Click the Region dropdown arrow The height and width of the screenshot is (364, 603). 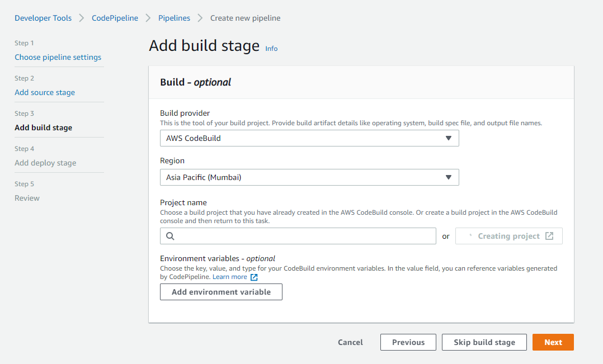(448, 177)
